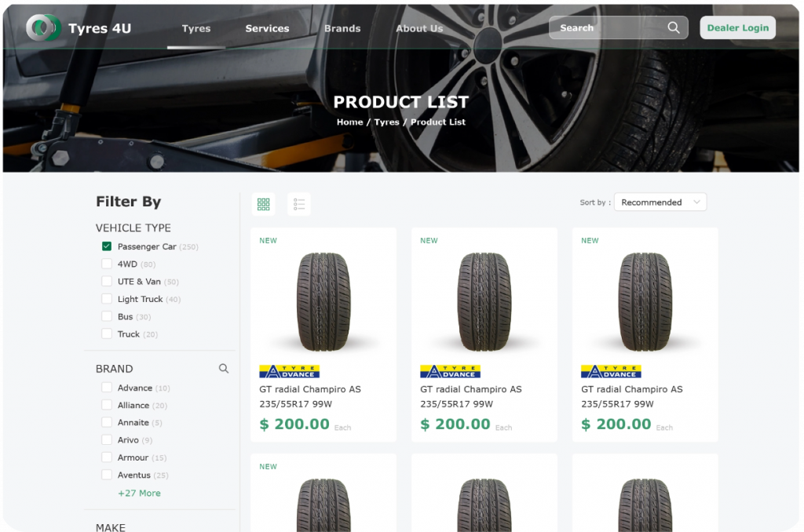The width and height of the screenshot is (804, 532).
Task: Click the Product List breadcrumb text
Action: click(438, 122)
